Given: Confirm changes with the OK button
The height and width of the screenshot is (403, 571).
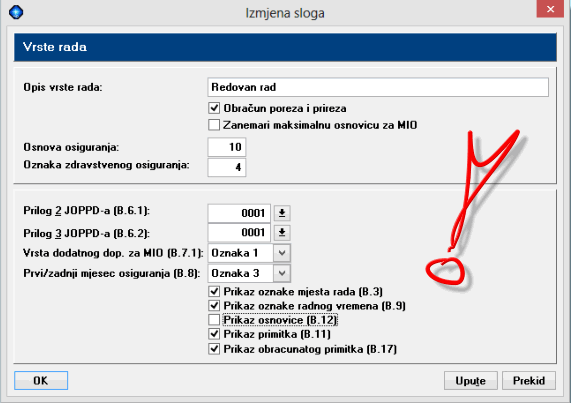Looking at the screenshot, I should click(x=41, y=380).
